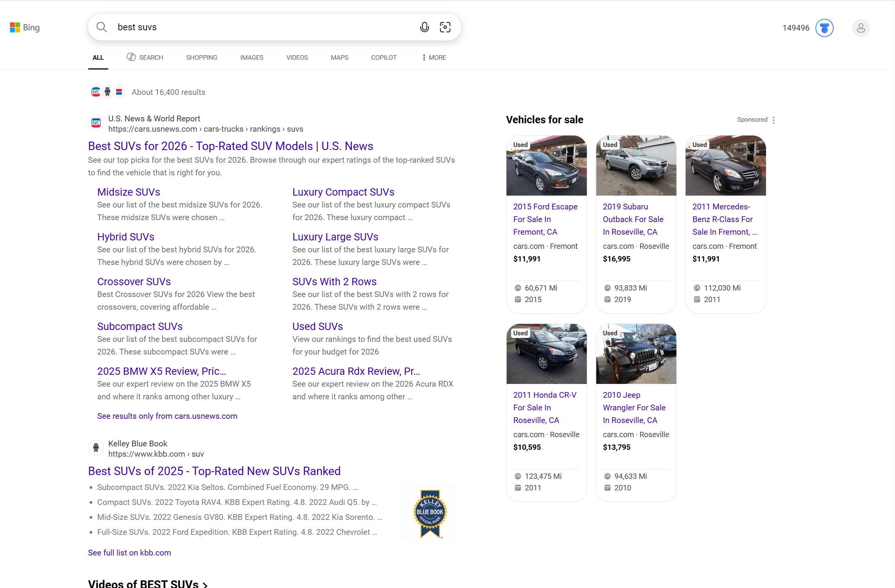Open the Best SUVs for 2026 article
Image resolution: width=895 pixels, height=588 pixels.
[x=230, y=146]
